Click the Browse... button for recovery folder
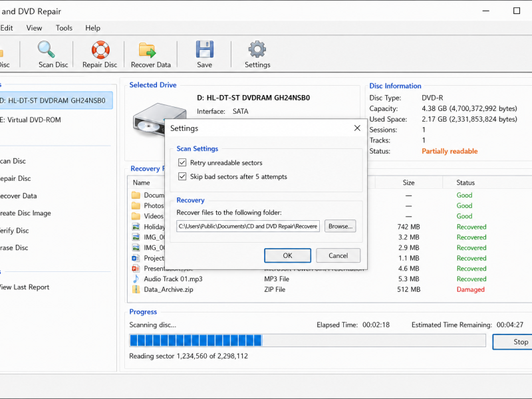 [x=340, y=226]
